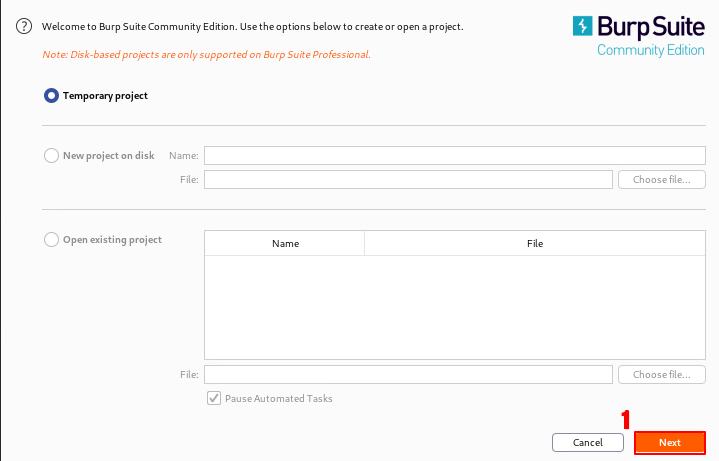Click the new project Name input field
The image size is (719, 461).
(x=455, y=156)
